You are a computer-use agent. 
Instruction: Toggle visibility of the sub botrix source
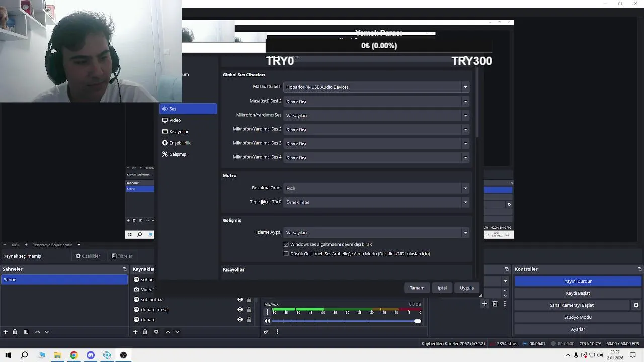tap(240, 300)
